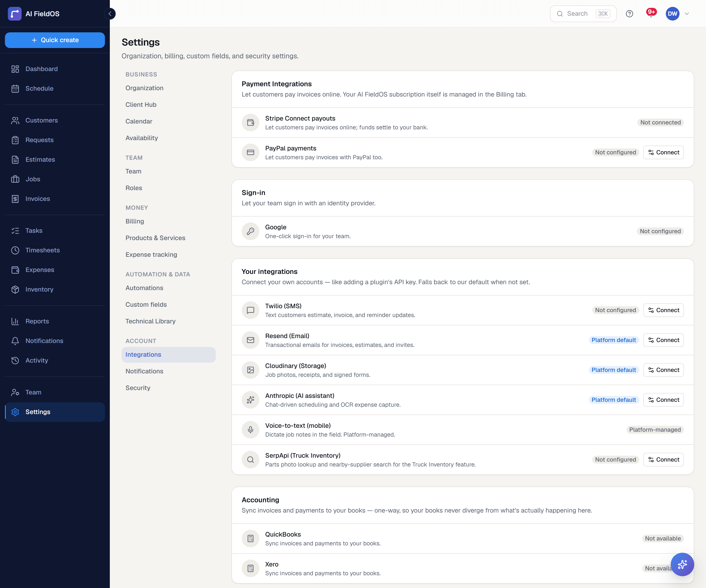Connect PayPal payments
This screenshot has width=706, height=588.
663,152
